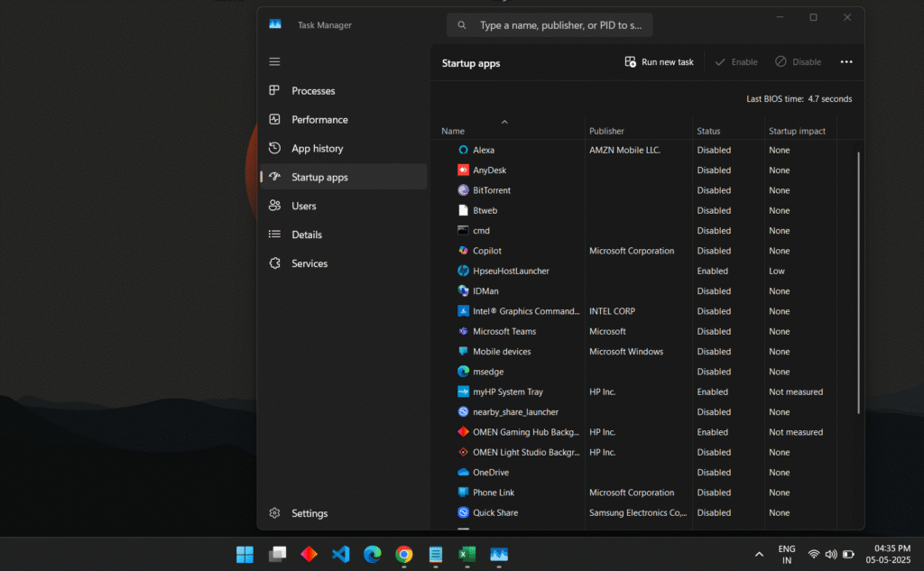
Task: Click the OneDrive cloud icon
Action: 463,472
